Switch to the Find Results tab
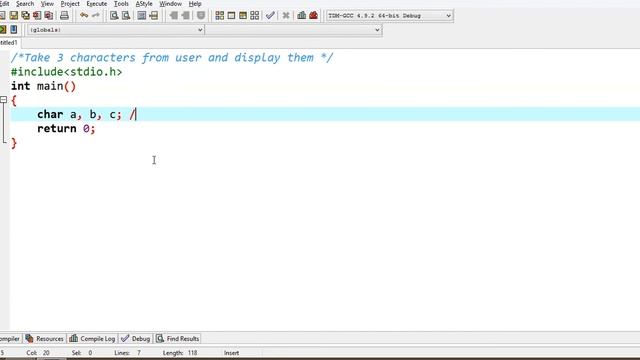 pos(178,338)
